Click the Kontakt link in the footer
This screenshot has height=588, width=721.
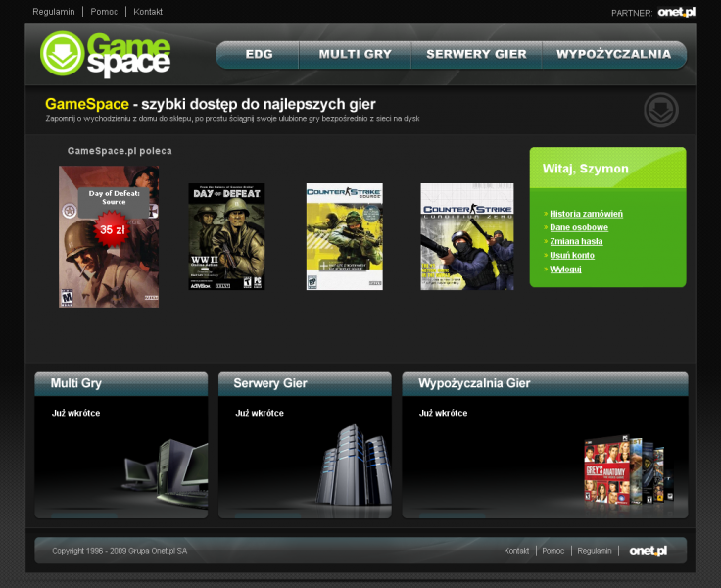(x=516, y=551)
